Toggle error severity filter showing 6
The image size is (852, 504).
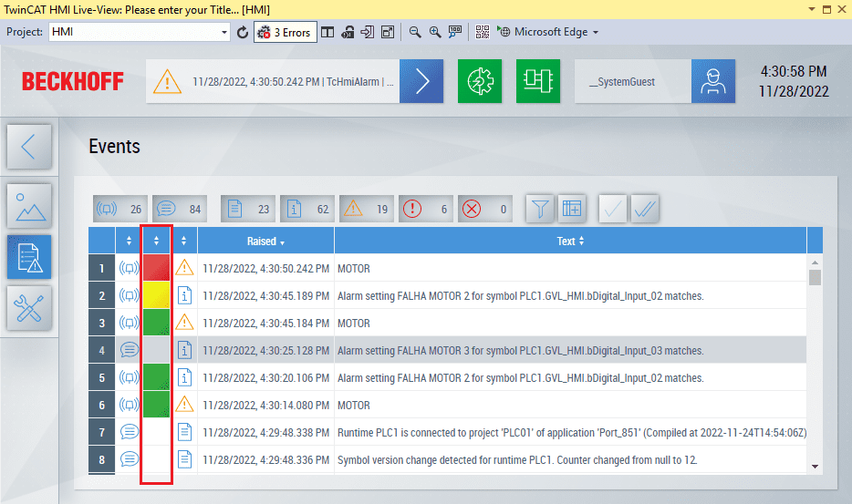pyautogui.click(x=425, y=209)
